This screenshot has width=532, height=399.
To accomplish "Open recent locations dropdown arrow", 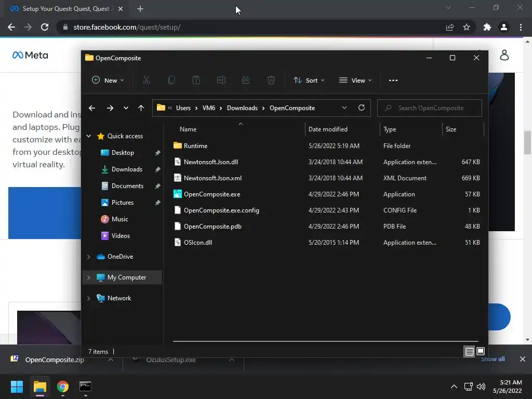I will (x=126, y=108).
